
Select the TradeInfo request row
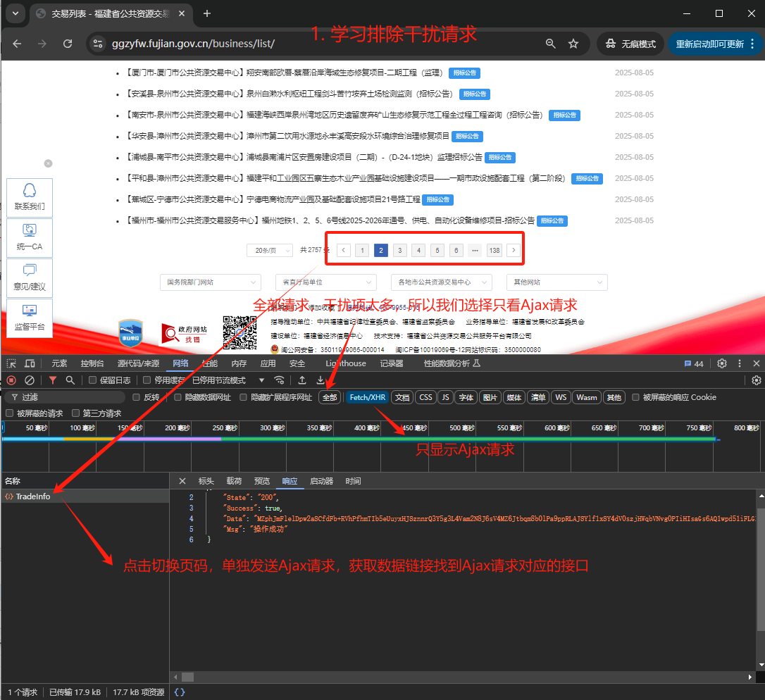click(85, 496)
